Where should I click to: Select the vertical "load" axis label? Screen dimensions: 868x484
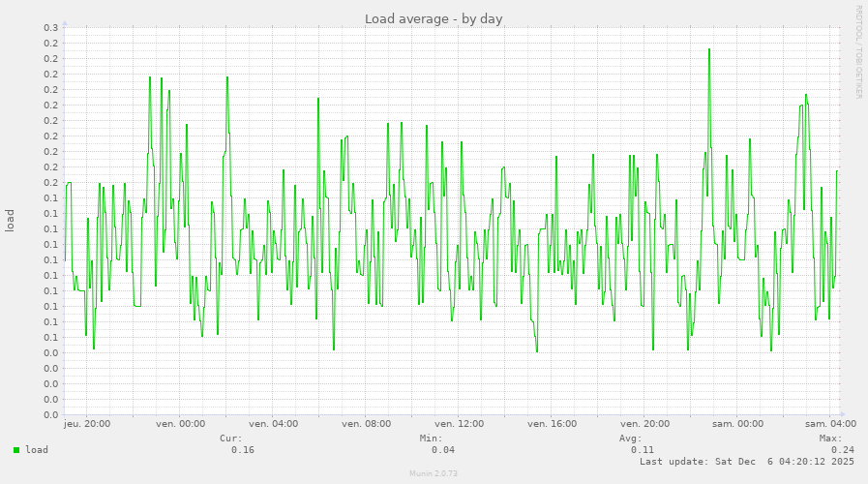point(10,221)
